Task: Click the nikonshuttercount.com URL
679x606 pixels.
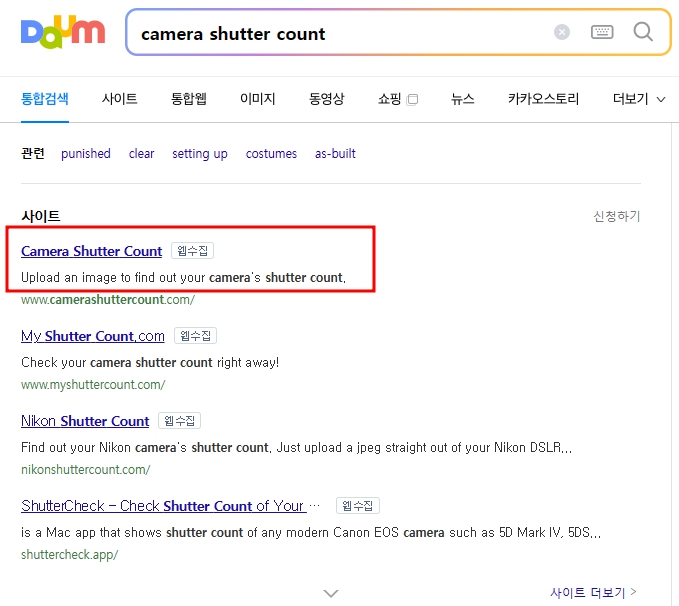Action: pyautogui.click(x=86, y=469)
